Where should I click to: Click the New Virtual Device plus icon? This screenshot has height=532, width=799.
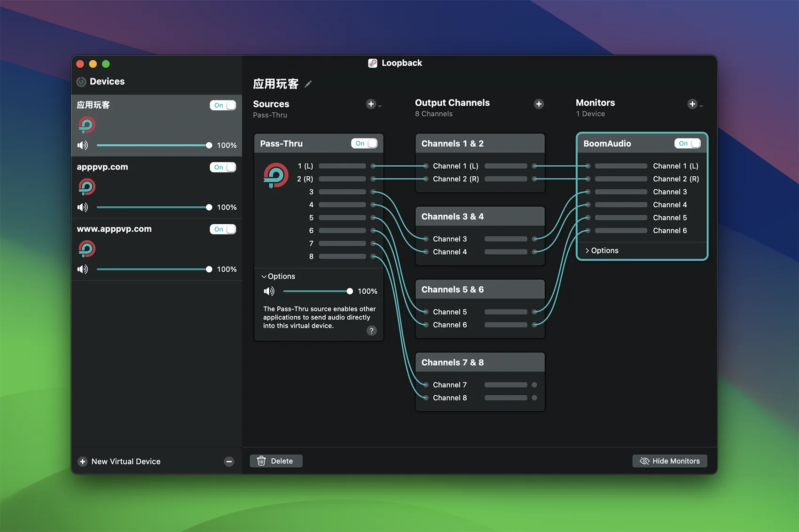pyautogui.click(x=83, y=462)
